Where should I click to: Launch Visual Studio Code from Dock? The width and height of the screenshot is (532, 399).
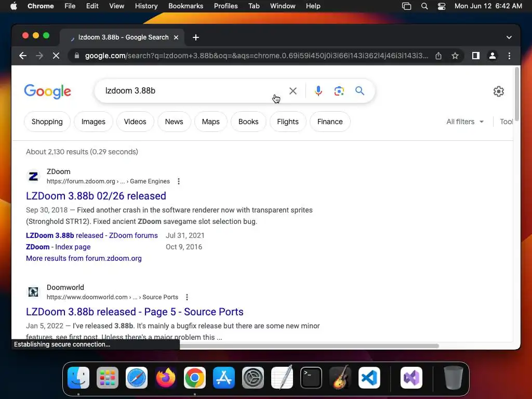tap(369, 378)
